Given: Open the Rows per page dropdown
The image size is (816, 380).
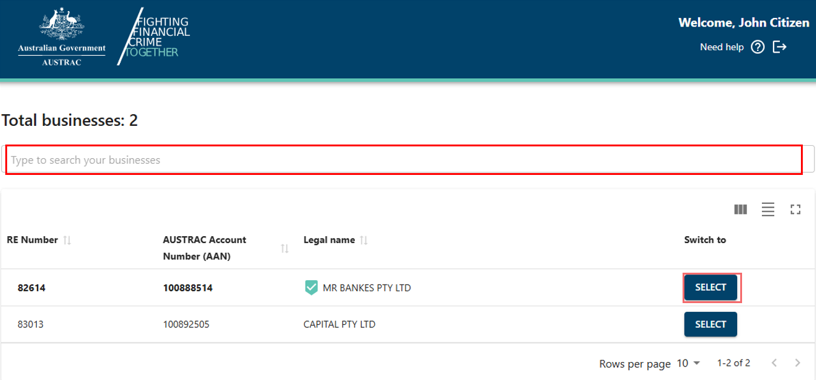Looking at the screenshot, I should click(x=689, y=363).
